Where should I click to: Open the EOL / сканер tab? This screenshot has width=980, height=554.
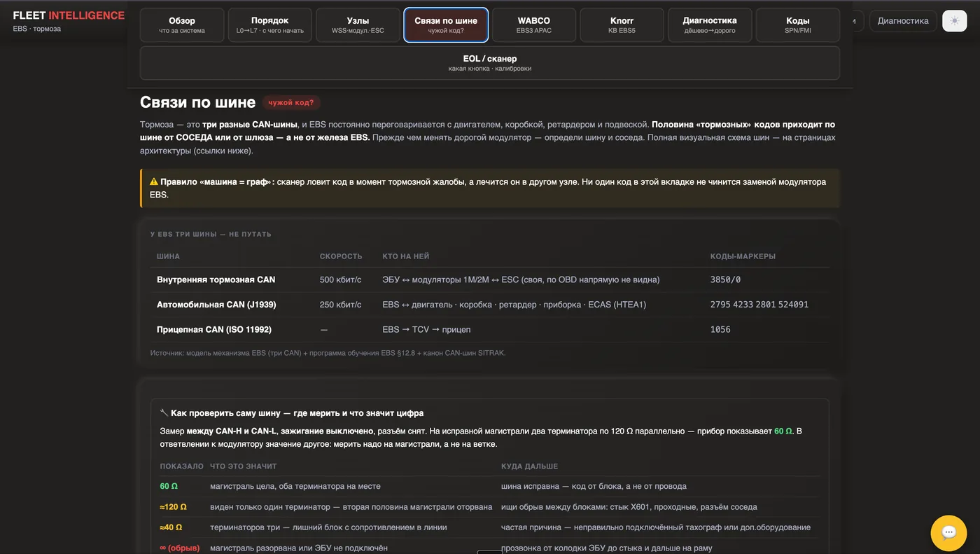(490, 63)
